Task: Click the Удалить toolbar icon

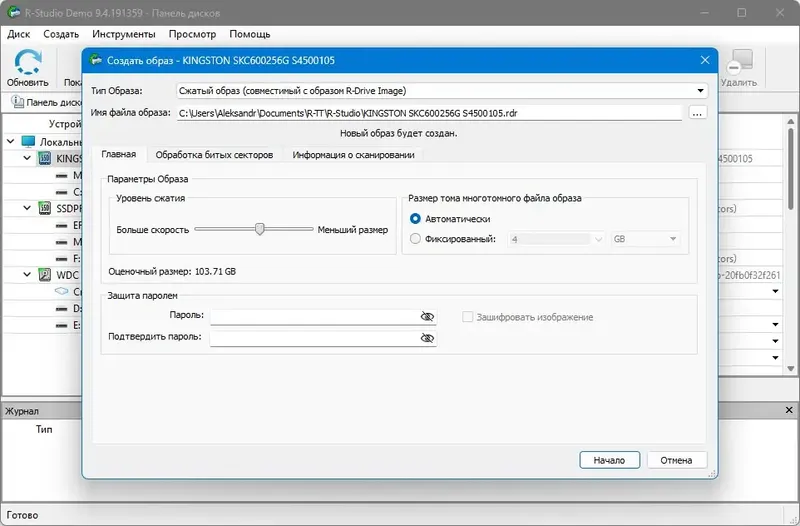Action: tap(739, 62)
